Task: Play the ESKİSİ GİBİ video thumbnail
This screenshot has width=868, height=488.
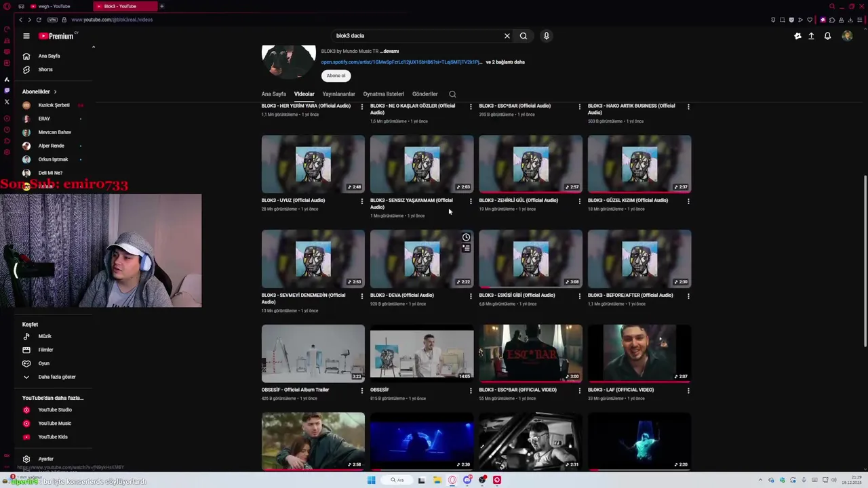Action: [530, 259]
